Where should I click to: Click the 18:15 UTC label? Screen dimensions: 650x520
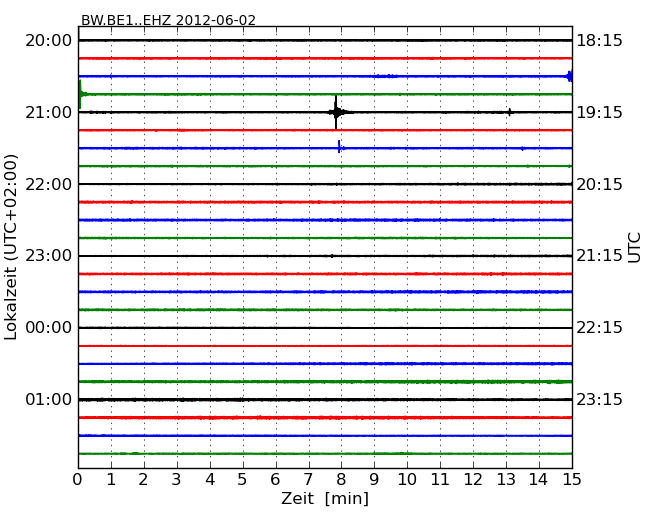(x=599, y=41)
